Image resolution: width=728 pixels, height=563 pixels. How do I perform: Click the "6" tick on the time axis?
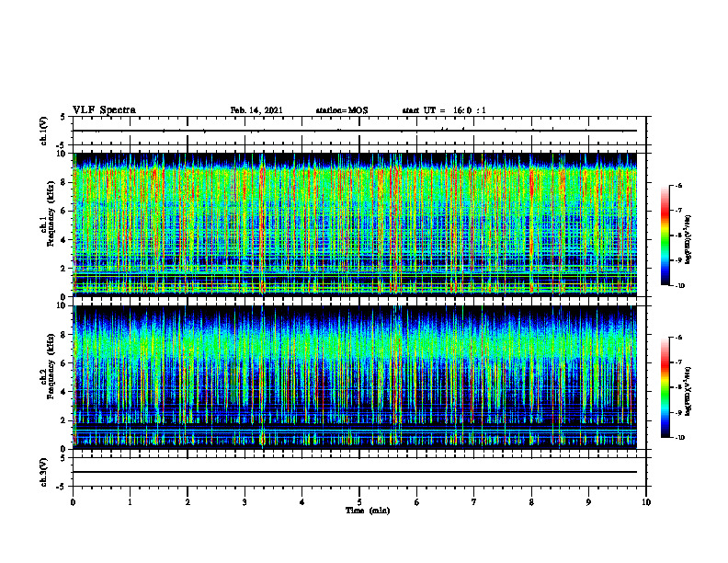click(417, 502)
